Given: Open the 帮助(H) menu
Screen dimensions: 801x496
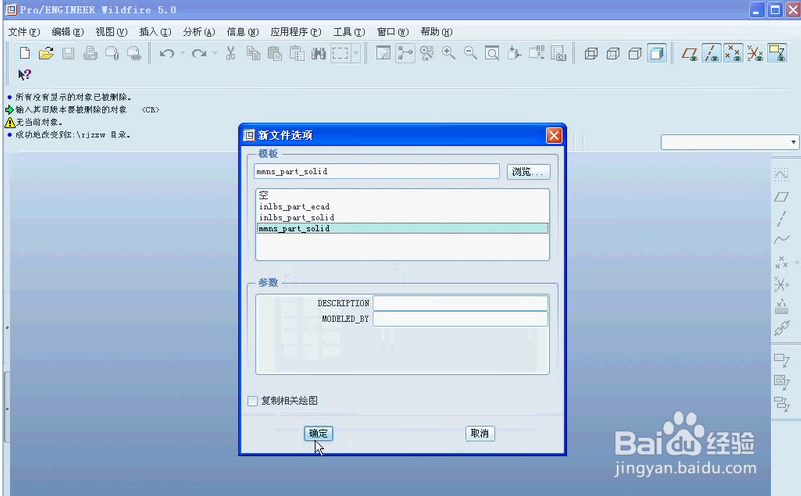Looking at the screenshot, I should tap(437, 32).
